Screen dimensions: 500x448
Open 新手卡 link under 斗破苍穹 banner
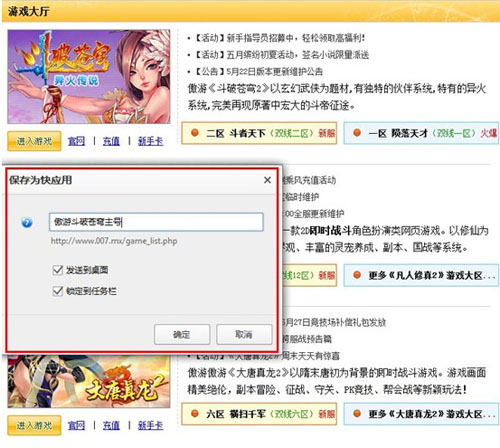click(150, 141)
